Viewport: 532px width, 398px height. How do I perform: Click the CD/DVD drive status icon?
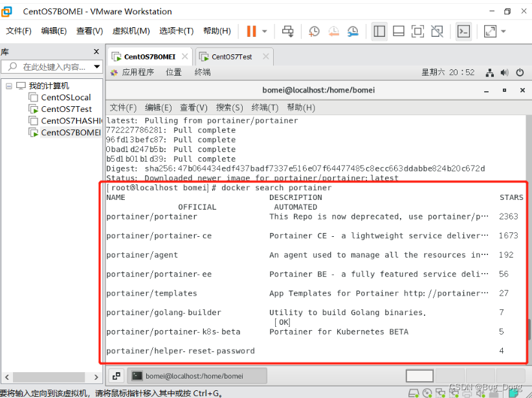(x=427, y=393)
